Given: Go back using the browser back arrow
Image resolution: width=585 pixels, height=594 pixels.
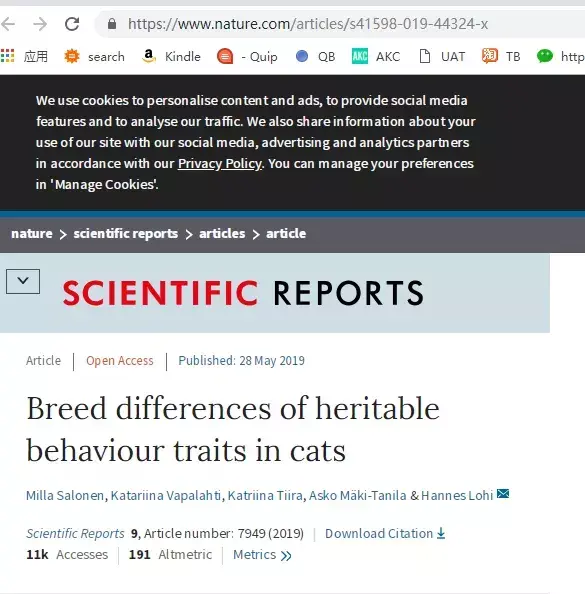Looking at the screenshot, I should point(8,24).
